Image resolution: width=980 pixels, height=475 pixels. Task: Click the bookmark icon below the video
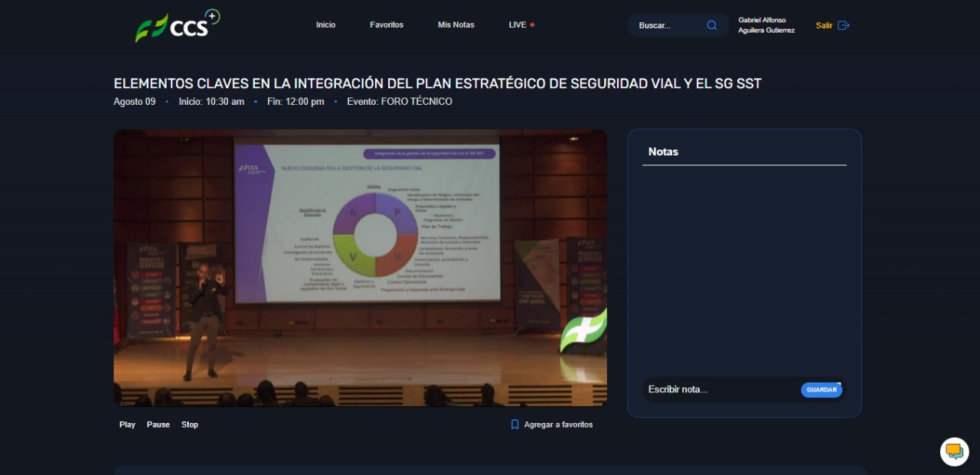coord(514,425)
